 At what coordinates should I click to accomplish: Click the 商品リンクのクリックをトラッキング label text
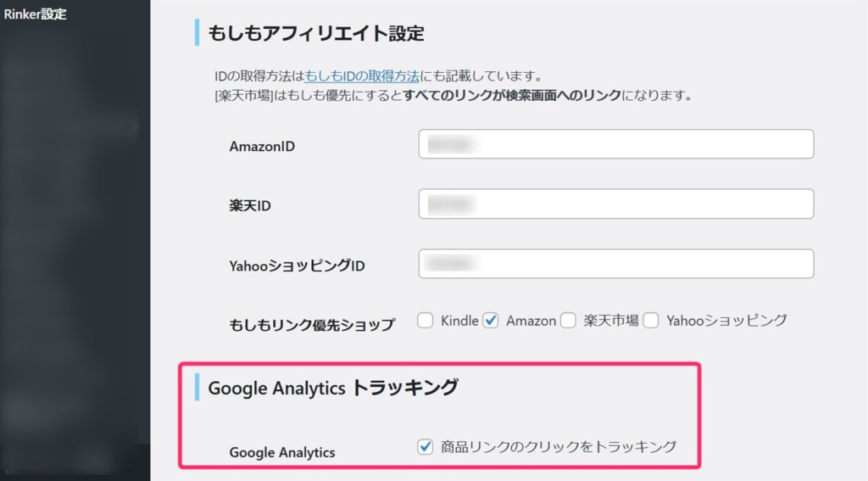[558, 447]
